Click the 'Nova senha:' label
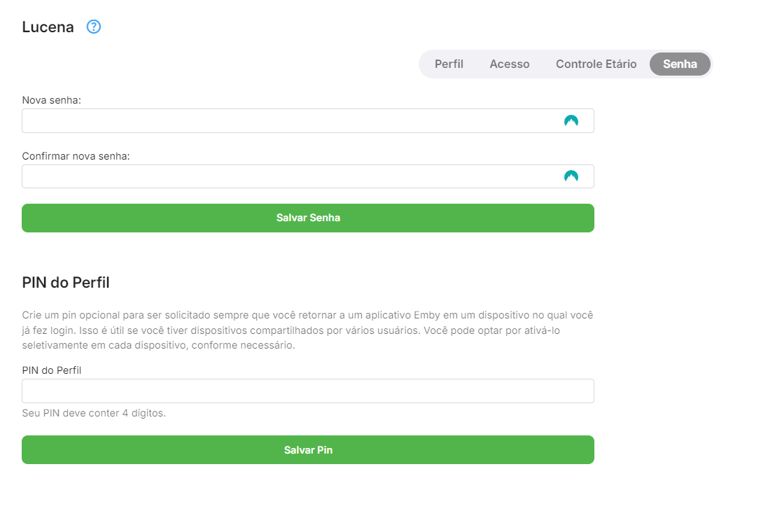 click(x=51, y=100)
